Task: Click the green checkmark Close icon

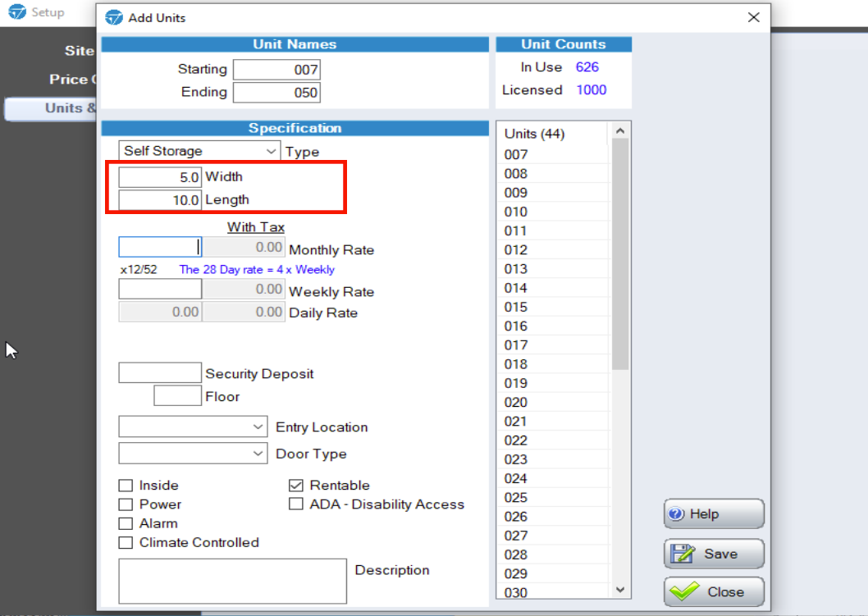Action: (684, 591)
